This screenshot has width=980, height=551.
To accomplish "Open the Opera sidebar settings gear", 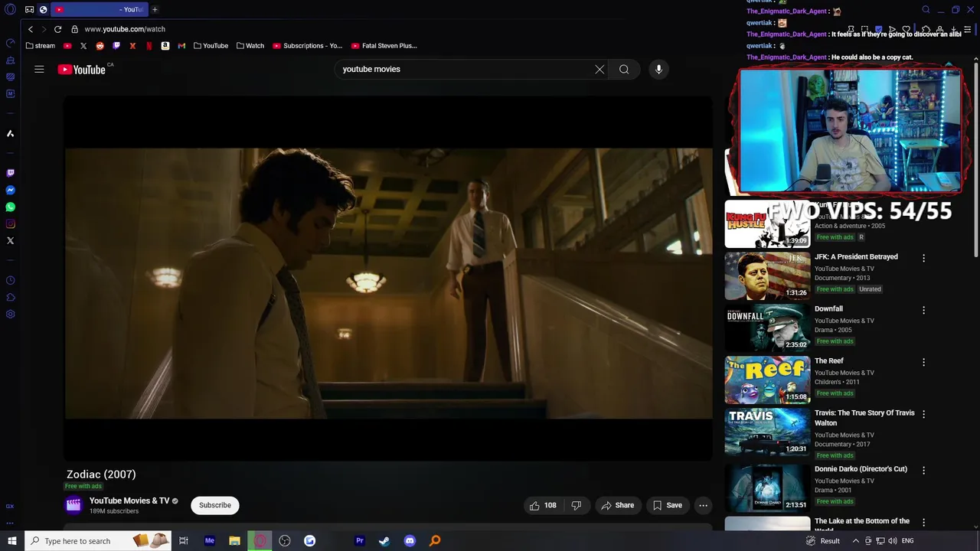I will [10, 314].
